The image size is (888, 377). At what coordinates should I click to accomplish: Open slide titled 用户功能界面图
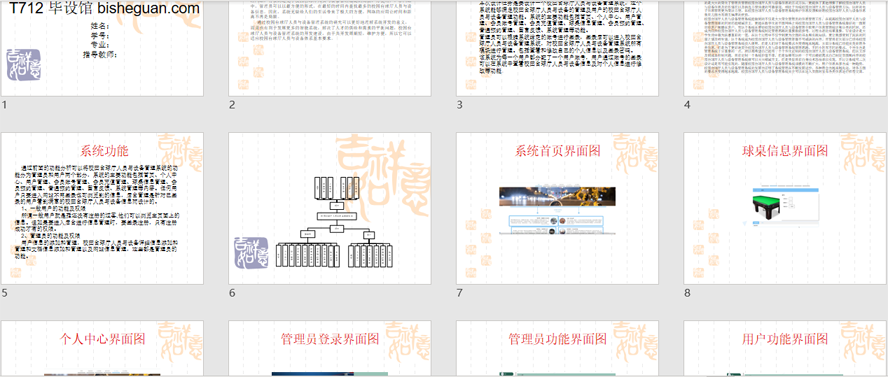pyautogui.click(x=785, y=349)
